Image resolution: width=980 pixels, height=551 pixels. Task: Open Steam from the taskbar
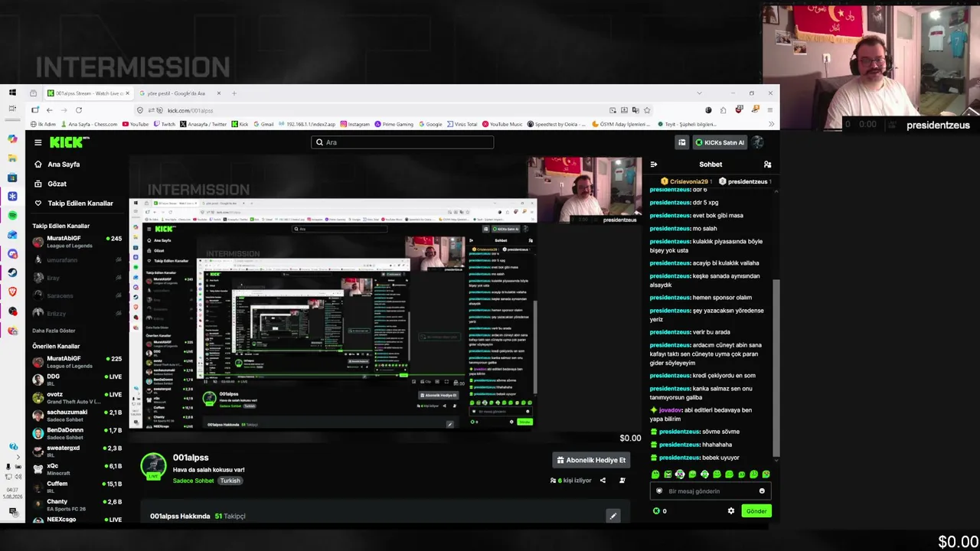click(x=12, y=272)
